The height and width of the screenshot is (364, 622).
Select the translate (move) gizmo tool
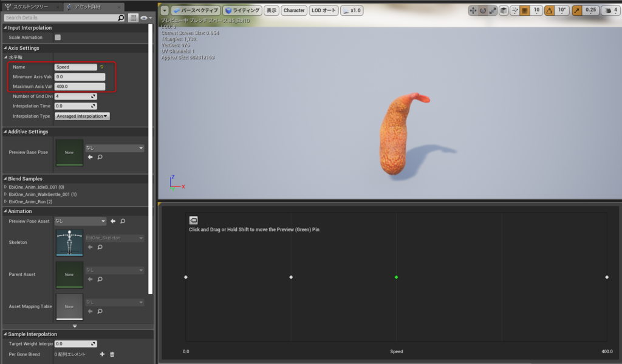(x=473, y=11)
